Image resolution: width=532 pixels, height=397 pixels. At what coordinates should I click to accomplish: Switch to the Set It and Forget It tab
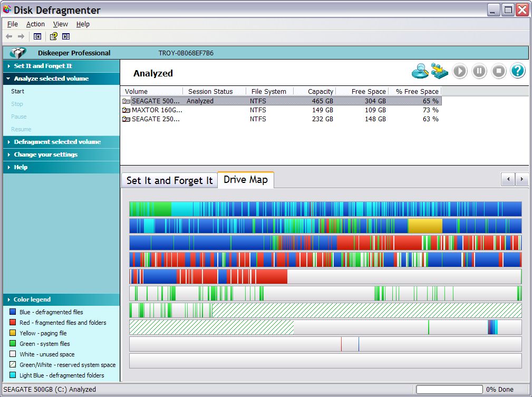point(169,180)
